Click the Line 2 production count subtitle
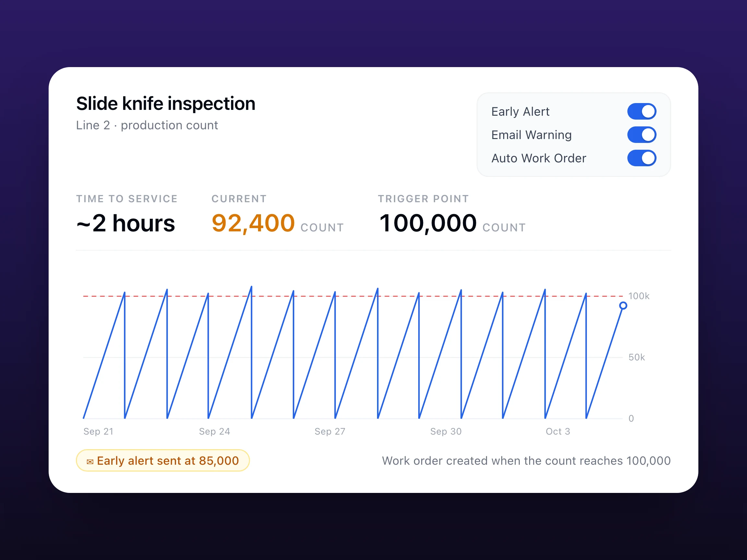The image size is (747, 560). [147, 125]
